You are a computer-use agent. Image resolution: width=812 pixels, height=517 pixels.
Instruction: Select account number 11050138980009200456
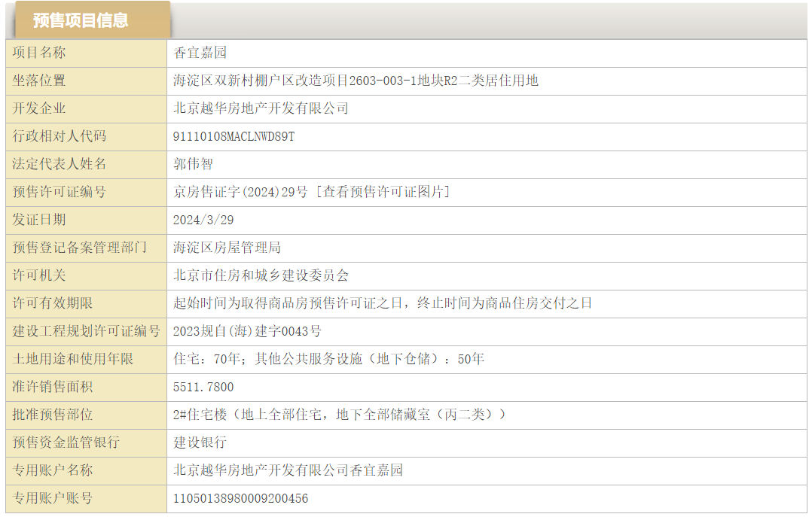pos(240,498)
